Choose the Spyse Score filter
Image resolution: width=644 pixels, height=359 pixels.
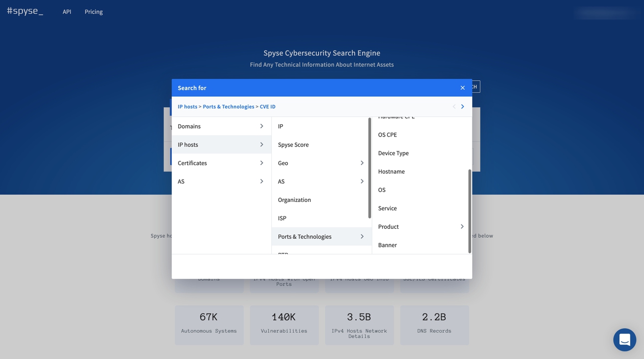pos(293,145)
